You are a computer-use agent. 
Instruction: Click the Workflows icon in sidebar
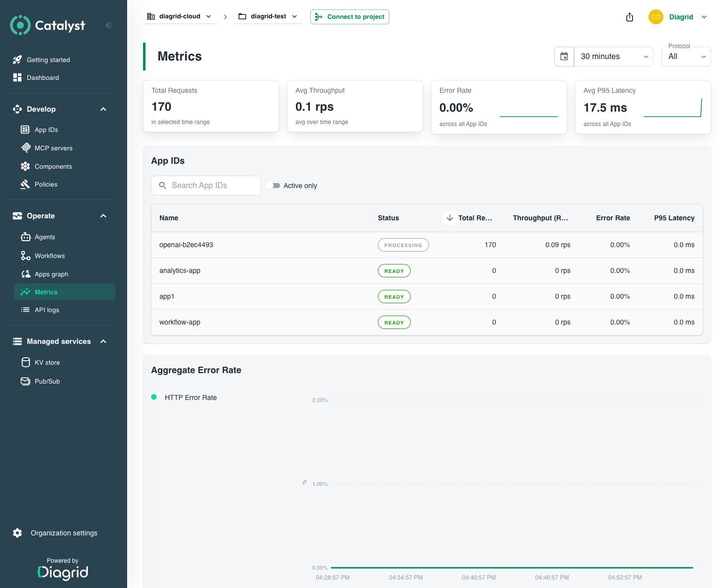tap(25, 256)
